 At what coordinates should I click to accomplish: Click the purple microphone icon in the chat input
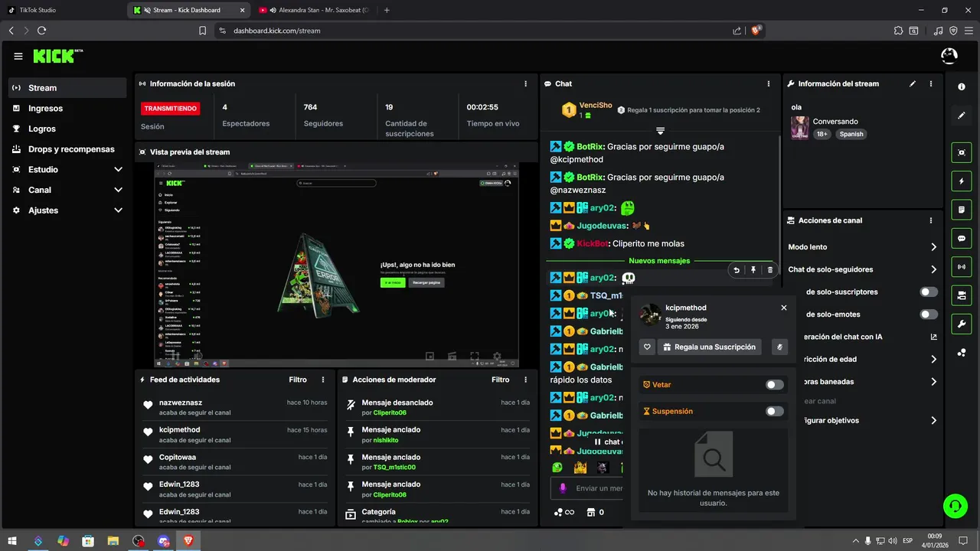pyautogui.click(x=563, y=488)
